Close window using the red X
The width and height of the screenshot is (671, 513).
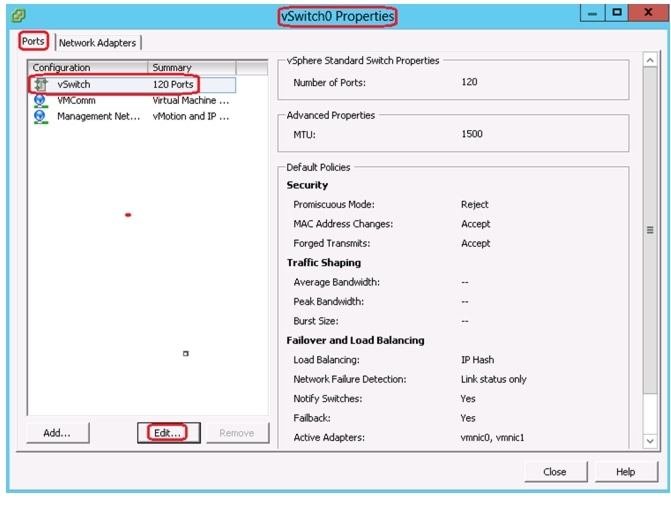[x=648, y=13]
